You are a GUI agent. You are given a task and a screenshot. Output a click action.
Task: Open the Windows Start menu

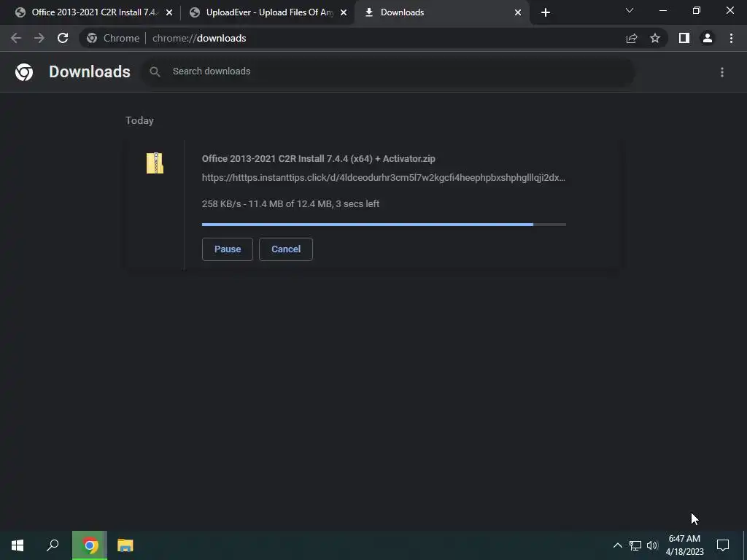18,545
